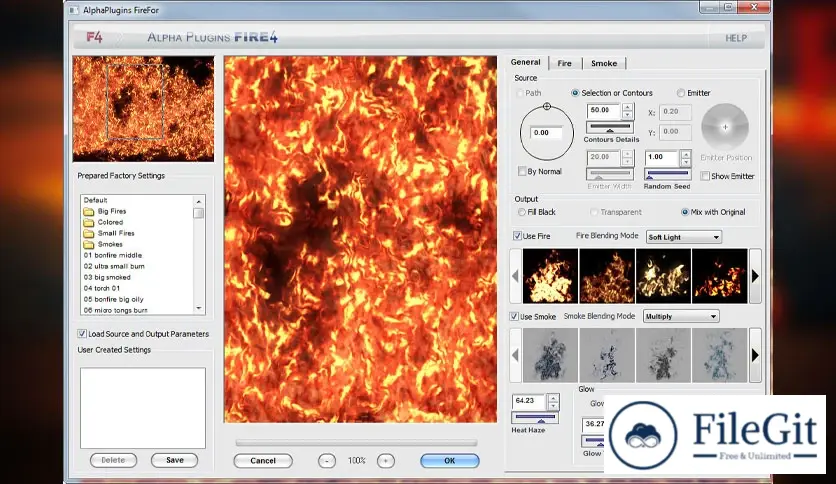This screenshot has width=836, height=484.
Task: Decrease Random Seed with down stepper
Action: point(686,162)
